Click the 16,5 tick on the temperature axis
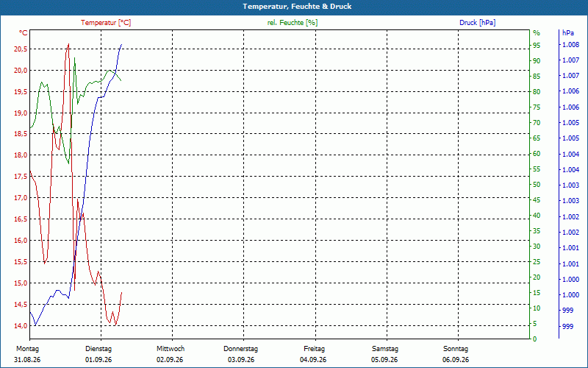Viewport: 588px width, 368px height. coord(21,219)
